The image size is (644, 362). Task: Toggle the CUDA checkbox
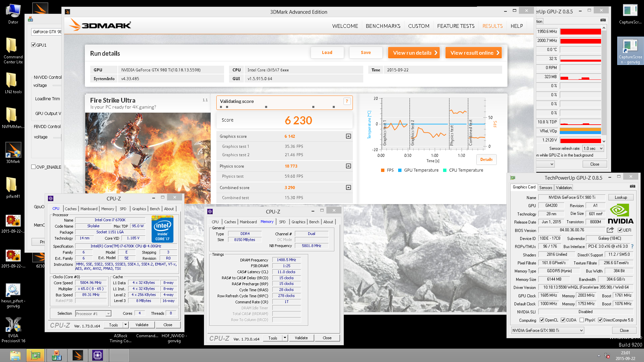(x=563, y=320)
